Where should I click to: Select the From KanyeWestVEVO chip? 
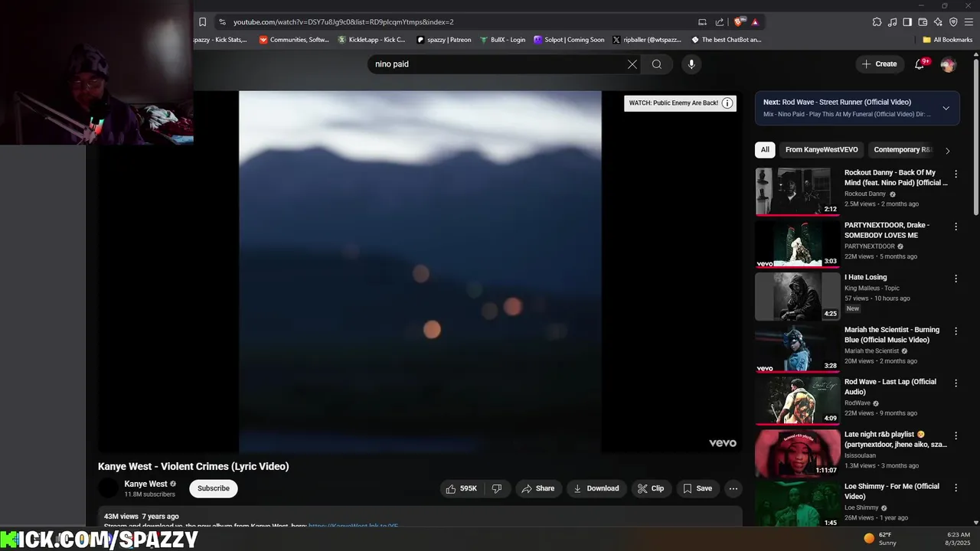click(x=822, y=150)
